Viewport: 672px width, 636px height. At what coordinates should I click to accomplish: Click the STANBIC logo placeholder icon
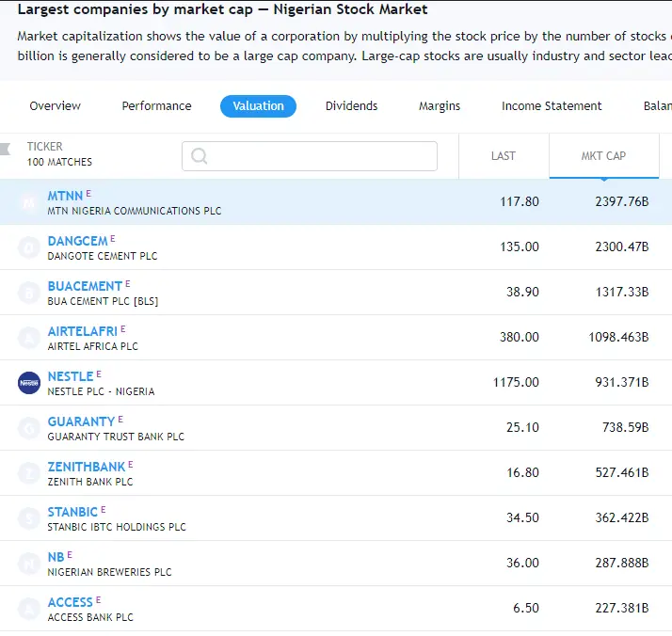click(29, 518)
